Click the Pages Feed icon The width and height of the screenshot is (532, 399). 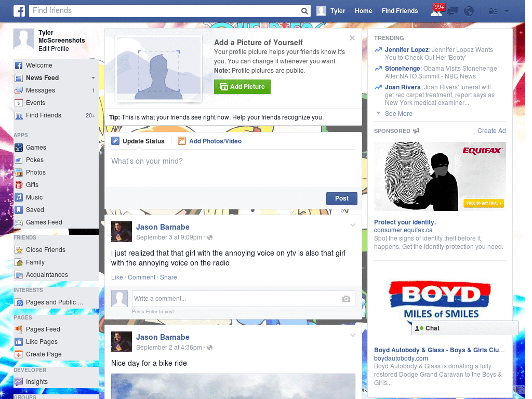pyautogui.click(x=19, y=329)
